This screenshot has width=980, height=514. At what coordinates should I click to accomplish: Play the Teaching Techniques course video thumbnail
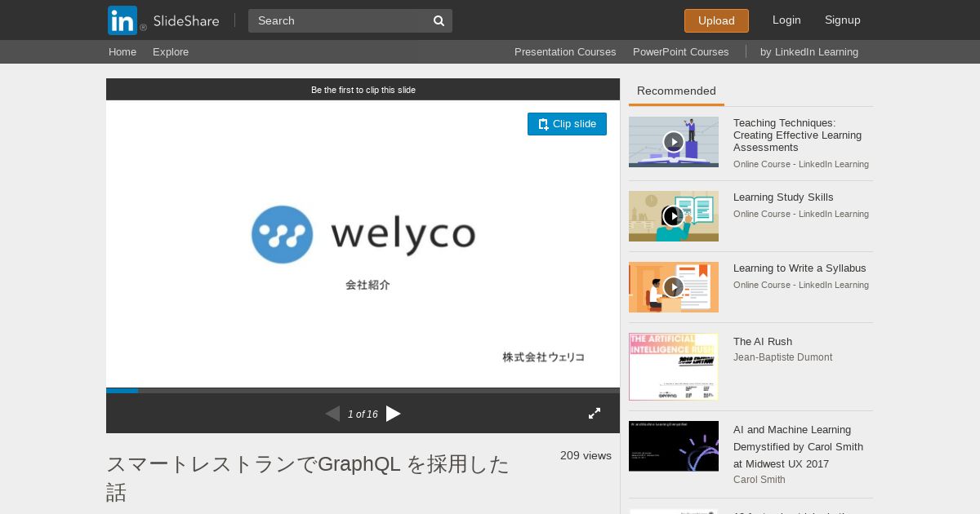tap(674, 142)
